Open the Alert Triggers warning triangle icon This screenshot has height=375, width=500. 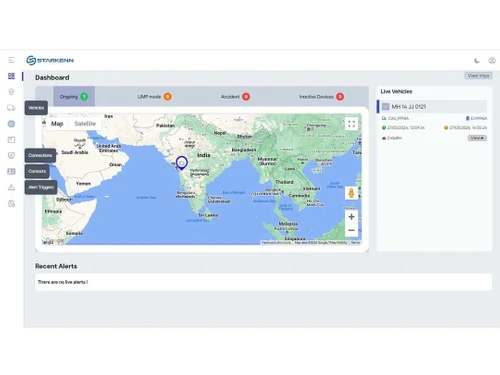pyautogui.click(x=11, y=187)
